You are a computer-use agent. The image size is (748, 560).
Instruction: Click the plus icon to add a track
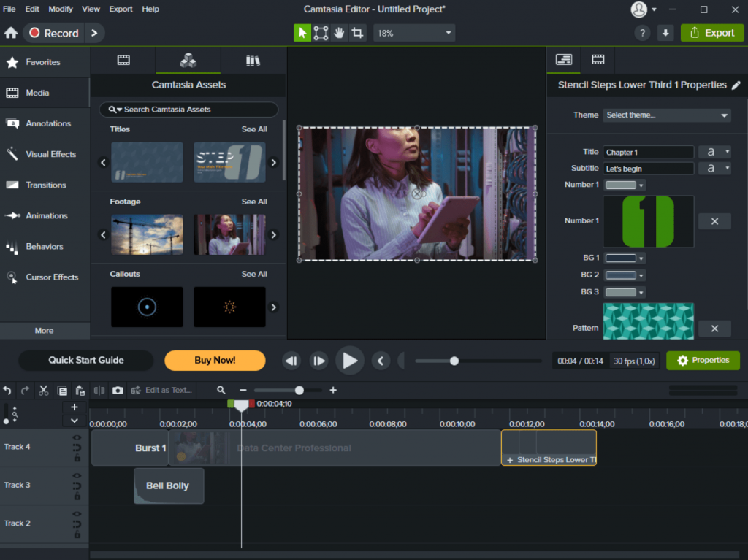pyautogui.click(x=74, y=407)
